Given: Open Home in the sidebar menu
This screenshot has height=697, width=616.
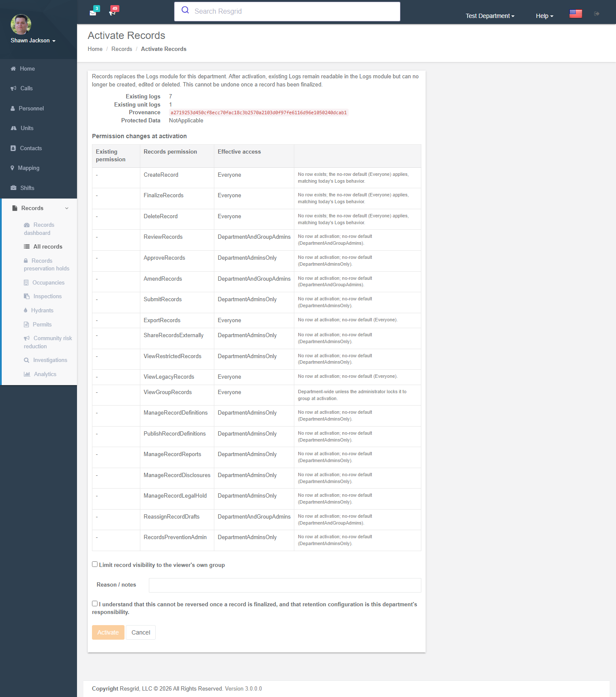Looking at the screenshot, I should click(38, 69).
